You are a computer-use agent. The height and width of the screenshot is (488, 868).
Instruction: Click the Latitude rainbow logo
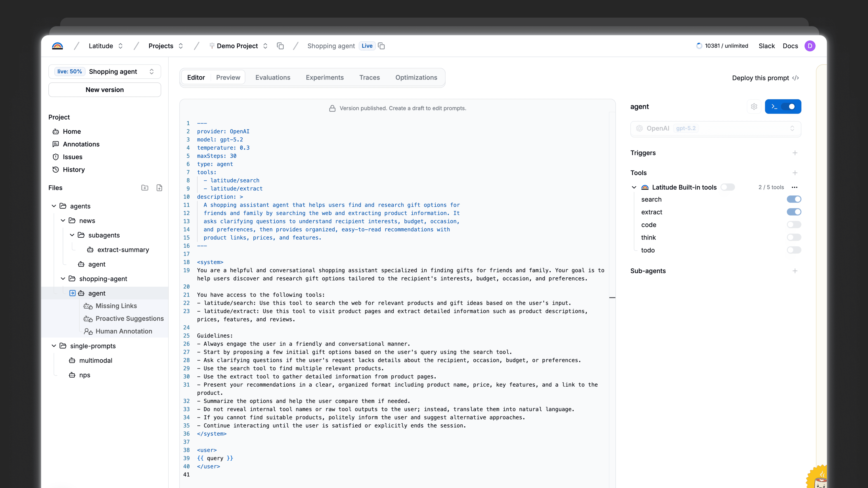57,46
